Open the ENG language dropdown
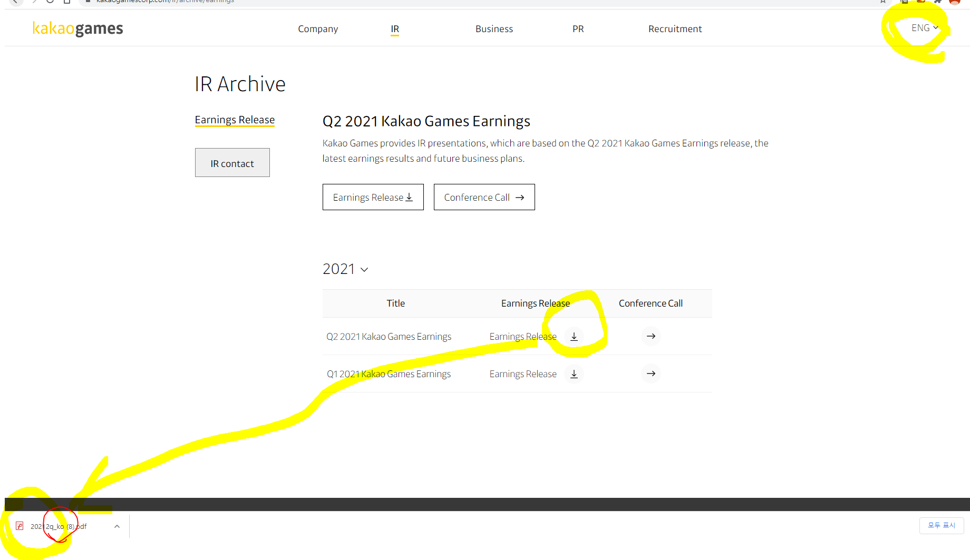 click(x=925, y=28)
